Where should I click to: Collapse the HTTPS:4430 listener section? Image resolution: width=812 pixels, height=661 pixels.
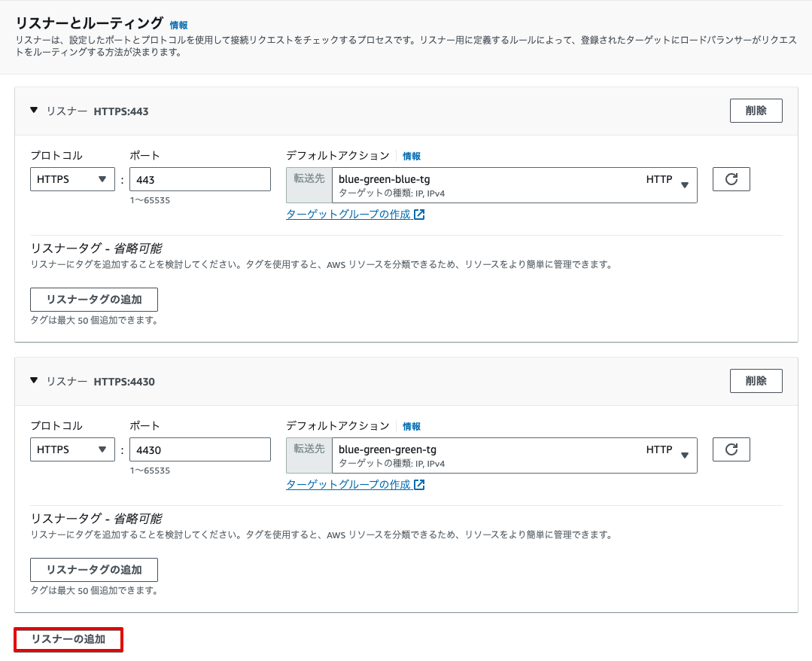pyautogui.click(x=33, y=381)
